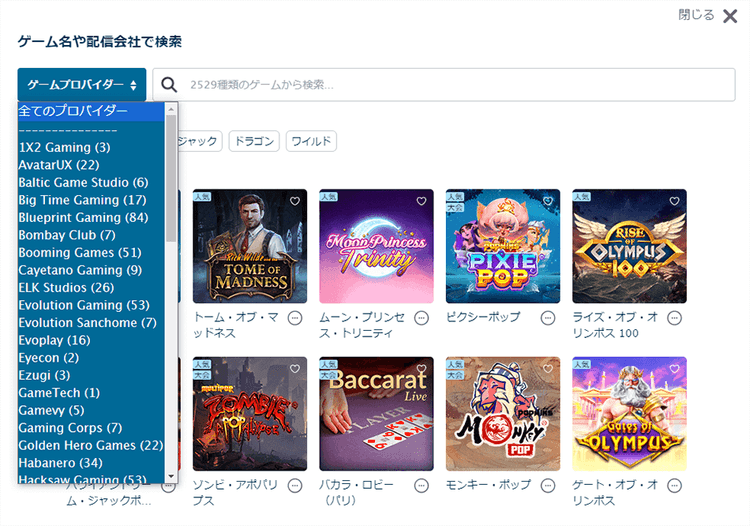Favorite Pixie Pop with heart icon
Image resolution: width=750 pixels, height=526 pixels.
pyautogui.click(x=548, y=201)
